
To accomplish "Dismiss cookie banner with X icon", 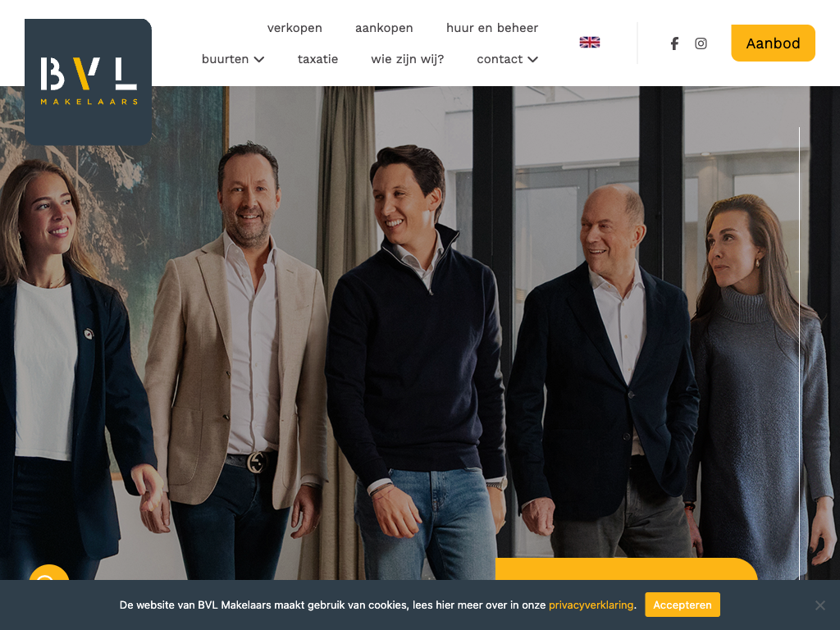I will pos(820,605).
